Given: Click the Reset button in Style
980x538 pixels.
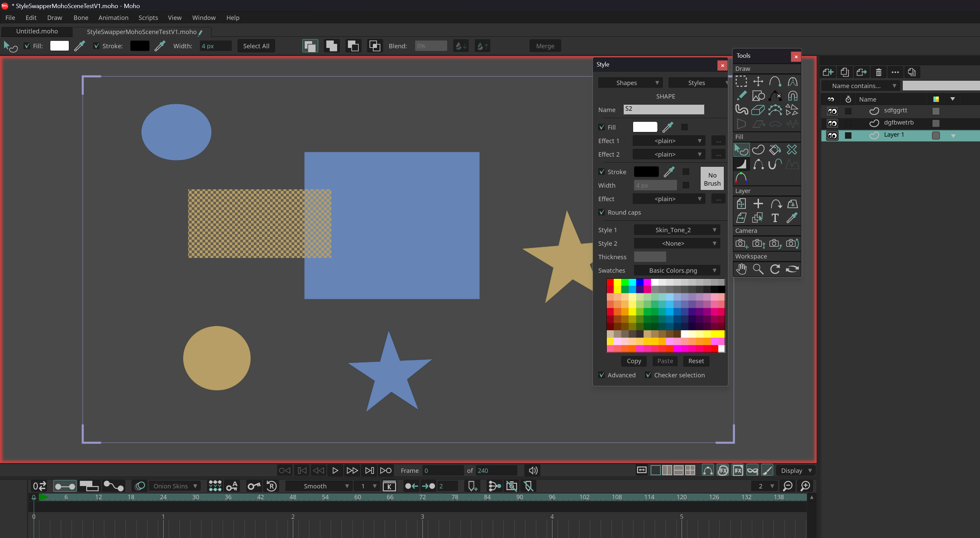Looking at the screenshot, I should tap(696, 361).
